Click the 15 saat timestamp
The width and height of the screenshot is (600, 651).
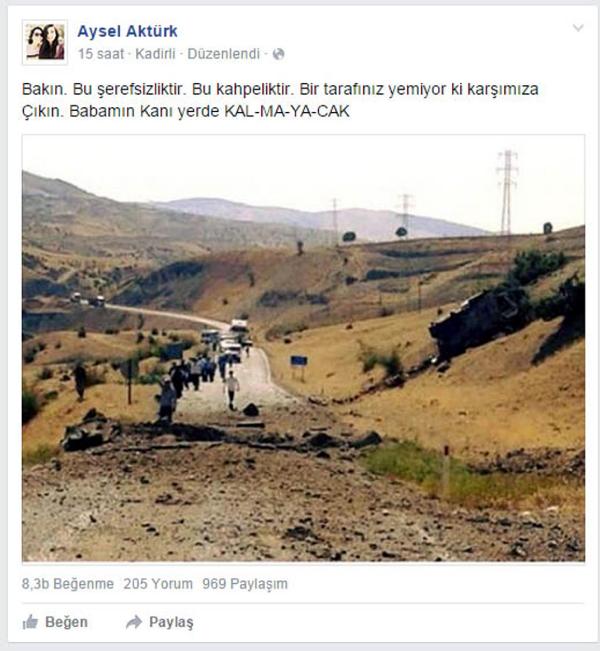(101, 54)
